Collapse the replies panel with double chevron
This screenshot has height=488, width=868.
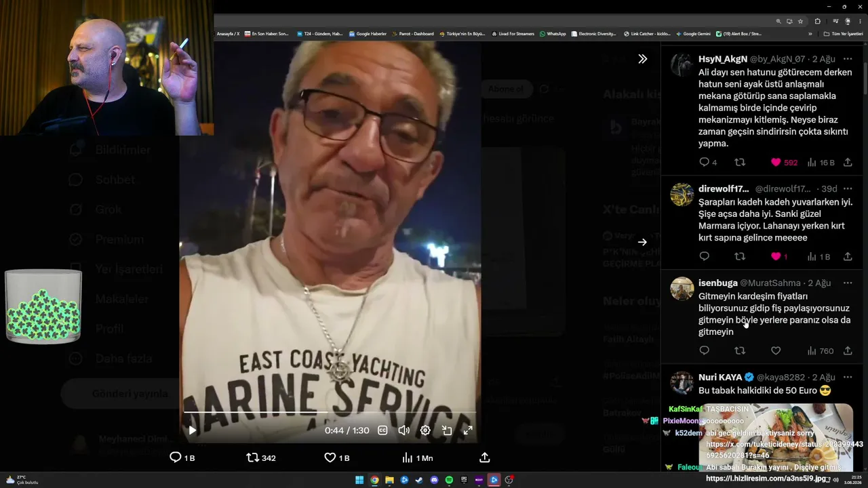pyautogui.click(x=642, y=59)
